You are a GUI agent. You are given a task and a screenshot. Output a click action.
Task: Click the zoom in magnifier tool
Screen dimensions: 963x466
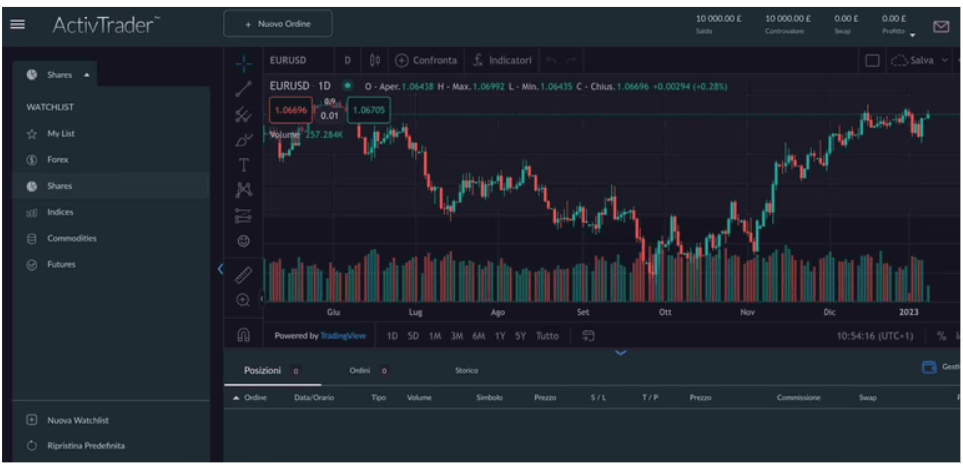point(243,300)
